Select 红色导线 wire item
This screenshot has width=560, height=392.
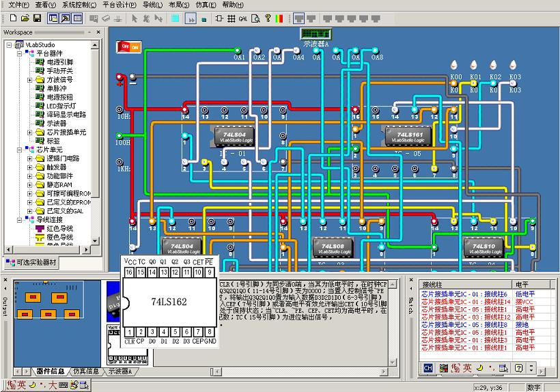click(x=59, y=229)
